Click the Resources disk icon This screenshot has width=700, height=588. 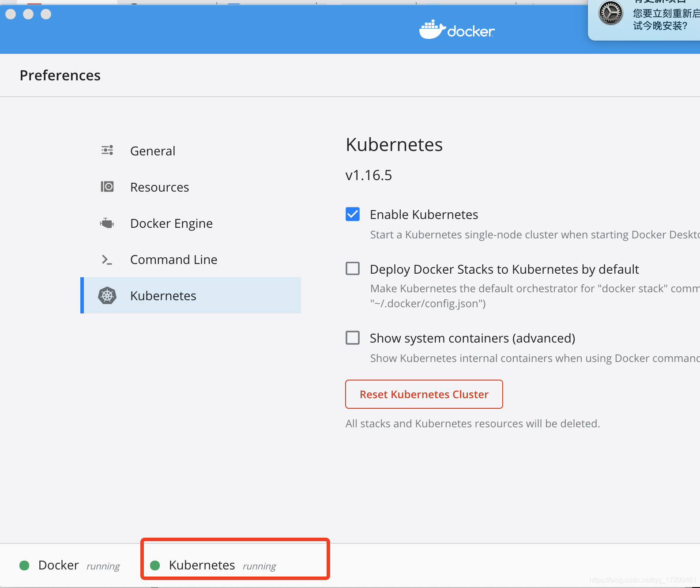107,187
